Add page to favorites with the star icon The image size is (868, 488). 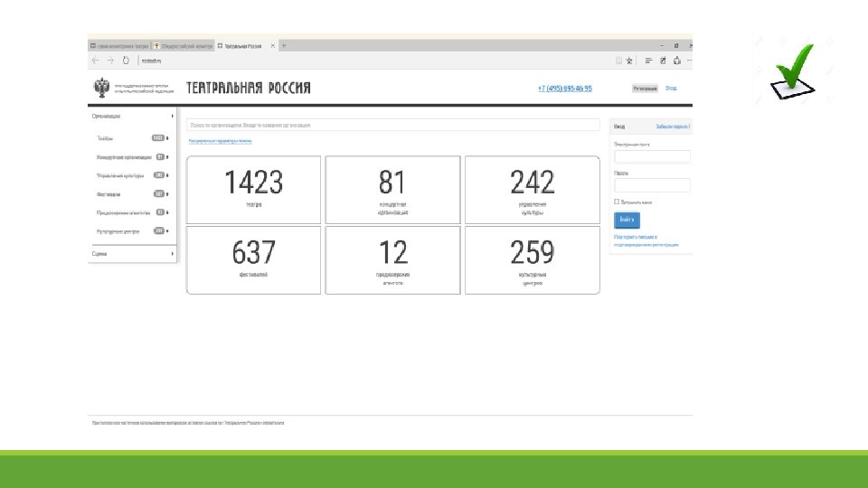pyautogui.click(x=629, y=61)
